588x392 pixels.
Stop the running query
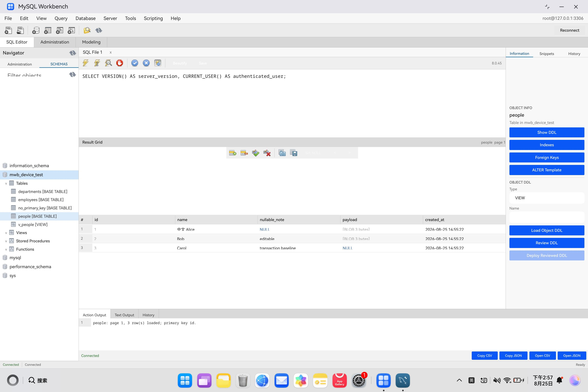pos(120,63)
